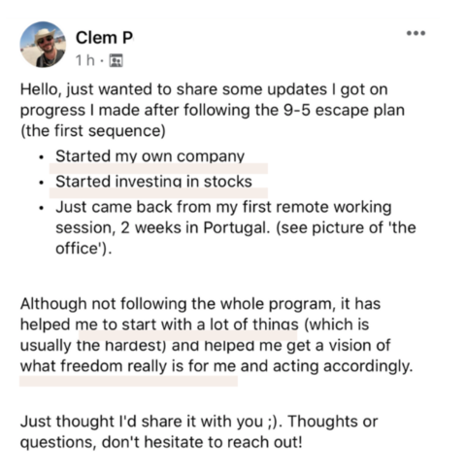Screen dimensions: 466x476
Task: Open Clem P's round profile picture
Action: pyautogui.click(x=43, y=45)
